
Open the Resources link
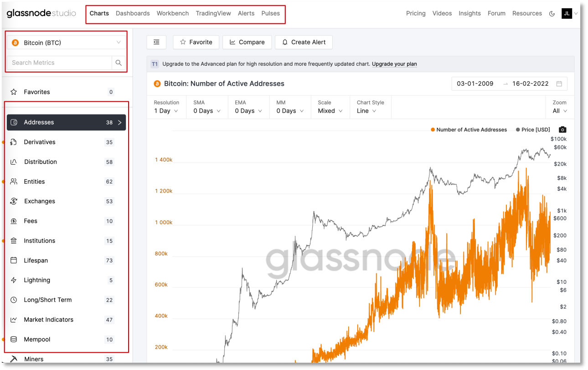click(527, 13)
